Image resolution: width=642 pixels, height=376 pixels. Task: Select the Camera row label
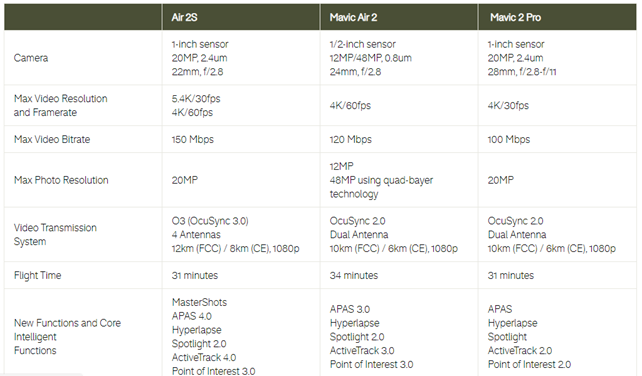31,58
